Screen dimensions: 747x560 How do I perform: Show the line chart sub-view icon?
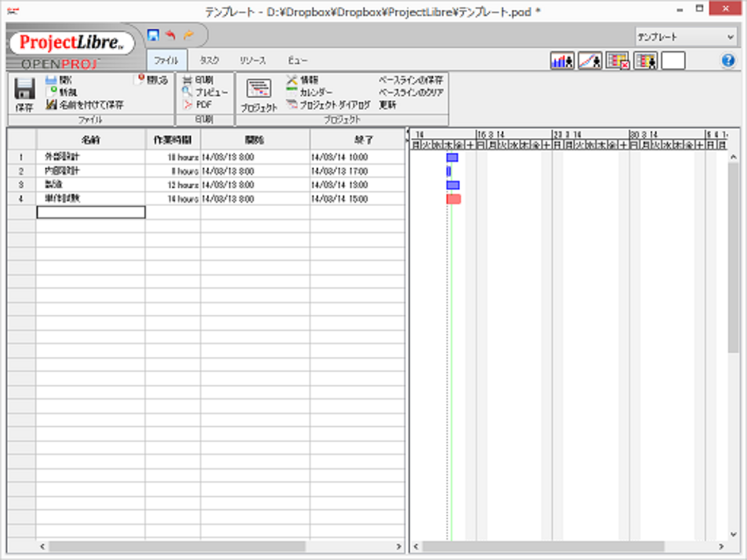590,60
